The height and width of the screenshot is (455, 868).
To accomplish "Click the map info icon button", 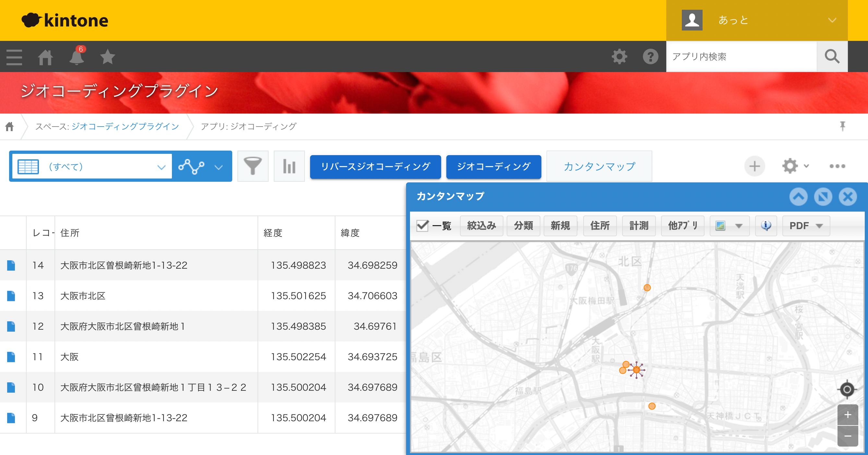I will coord(766,226).
